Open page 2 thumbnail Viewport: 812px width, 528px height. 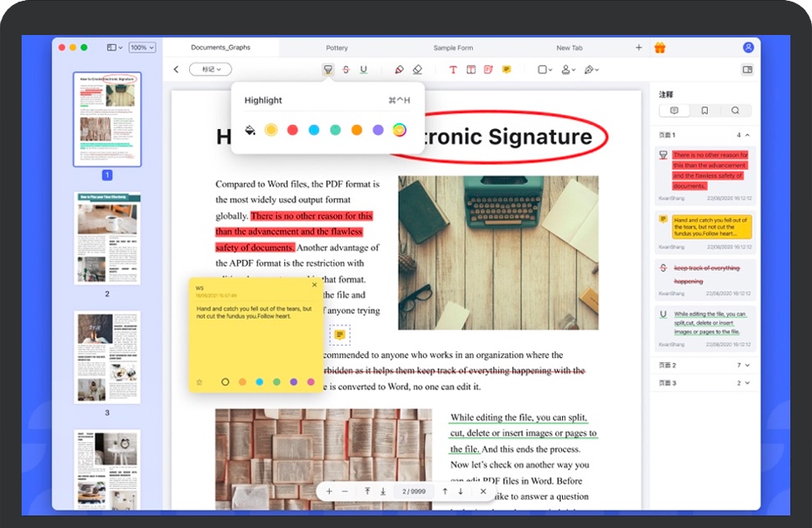107,239
